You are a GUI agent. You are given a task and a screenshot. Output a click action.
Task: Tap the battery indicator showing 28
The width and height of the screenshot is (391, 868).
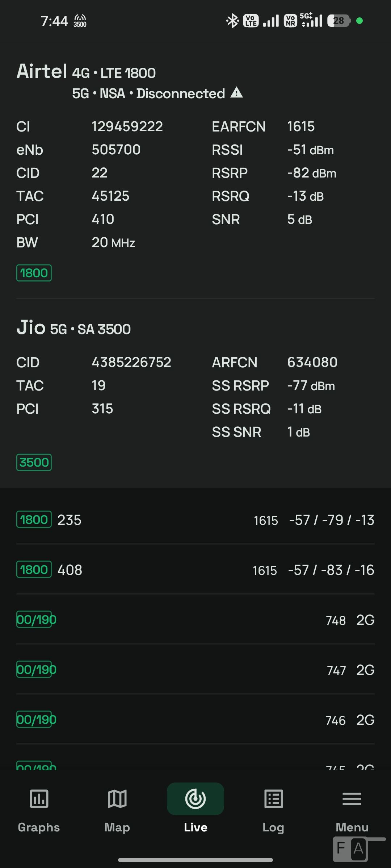[x=339, y=21]
